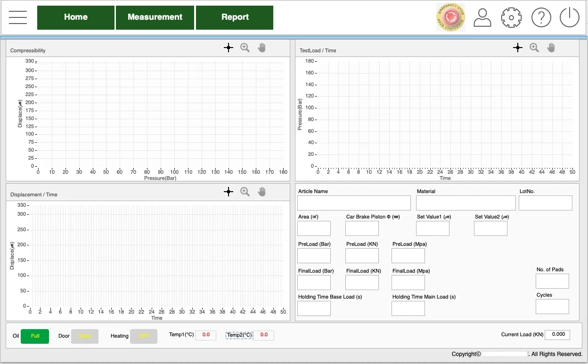Focus the Material text field
Viewport: 588px width, 364px height.
click(x=465, y=203)
